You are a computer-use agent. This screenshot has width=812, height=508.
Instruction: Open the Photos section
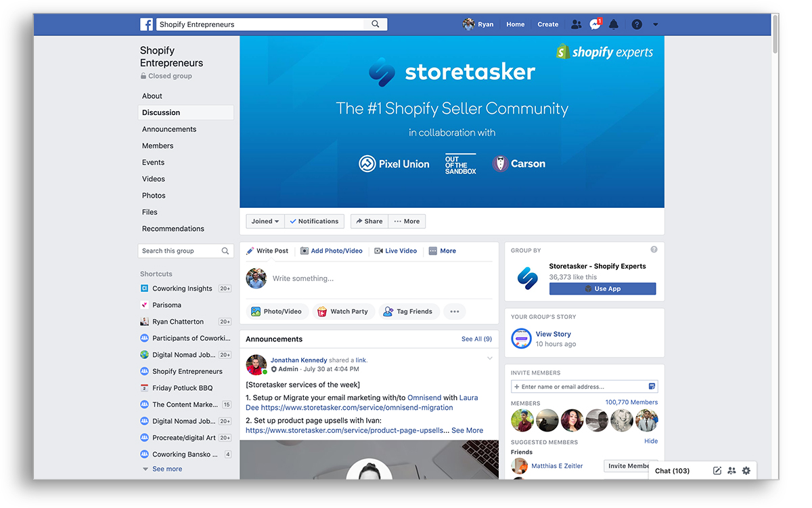pos(154,196)
